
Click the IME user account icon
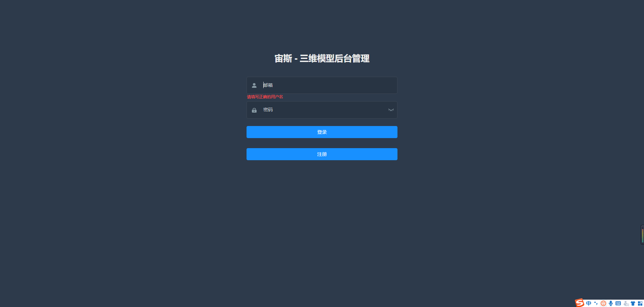pyautogui.click(x=626, y=303)
